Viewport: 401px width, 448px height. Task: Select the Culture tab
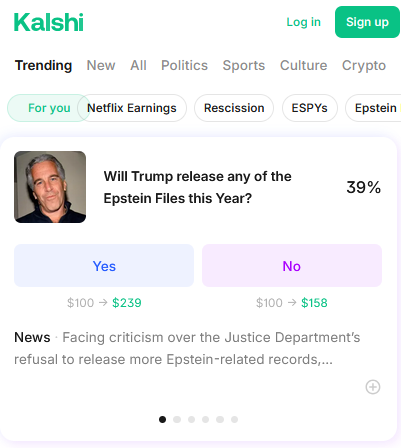[304, 65]
